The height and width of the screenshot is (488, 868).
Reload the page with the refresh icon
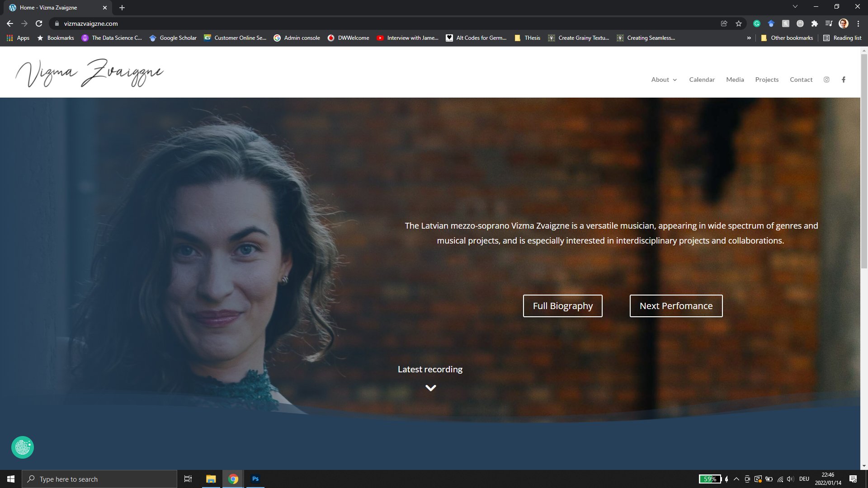(39, 23)
